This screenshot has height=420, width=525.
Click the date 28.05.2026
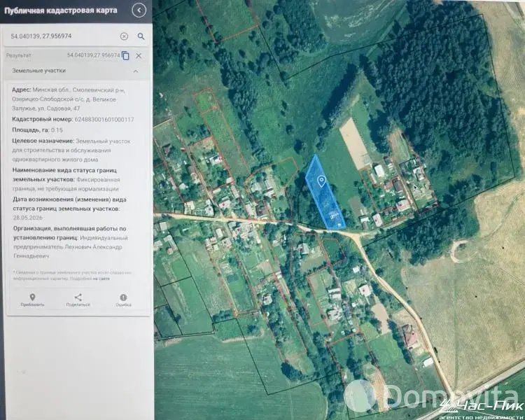pyautogui.click(x=29, y=218)
